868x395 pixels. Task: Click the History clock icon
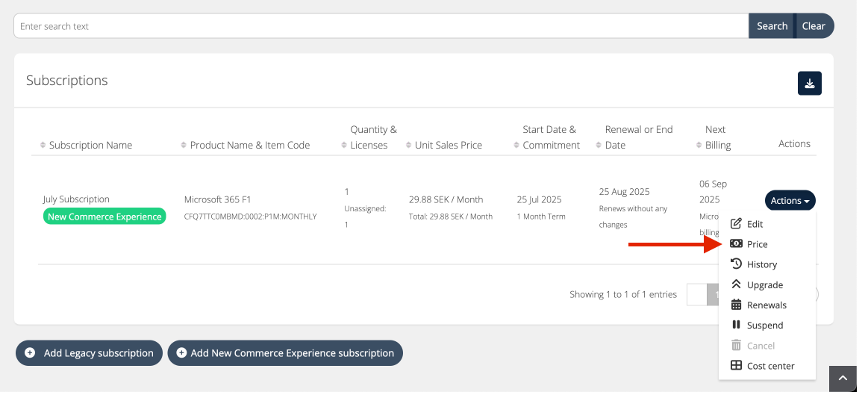click(x=736, y=264)
